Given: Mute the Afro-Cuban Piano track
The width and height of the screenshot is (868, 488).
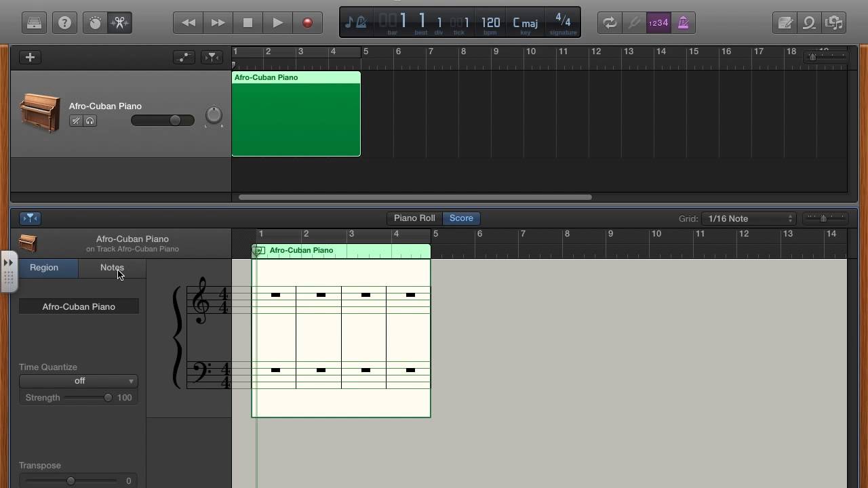Looking at the screenshot, I should [x=76, y=121].
